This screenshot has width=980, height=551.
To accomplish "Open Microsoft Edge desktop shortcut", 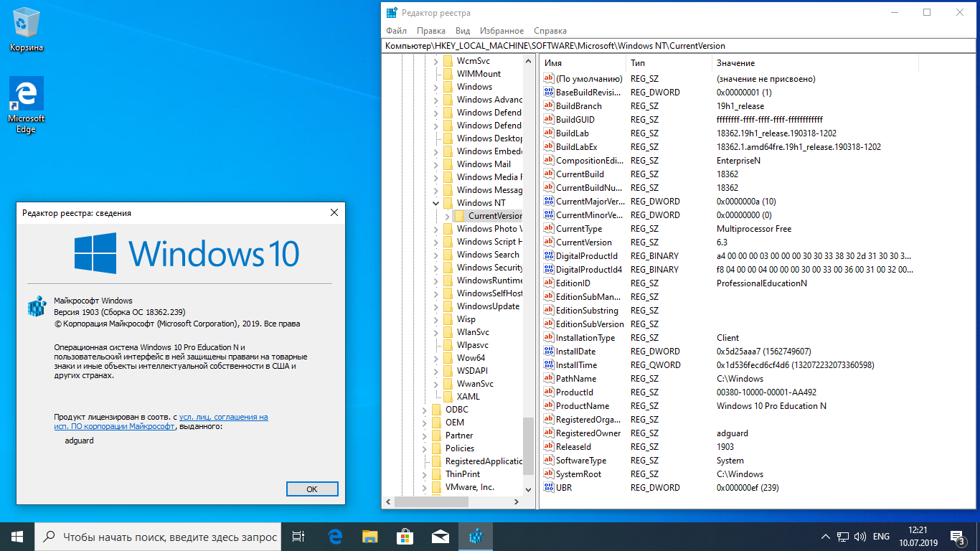I will [27, 105].
